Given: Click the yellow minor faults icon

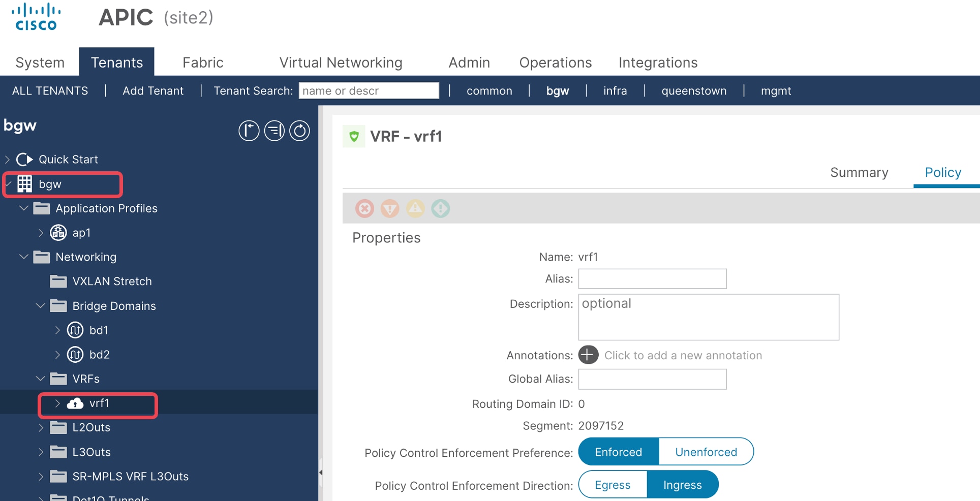Looking at the screenshot, I should click(x=415, y=208).
